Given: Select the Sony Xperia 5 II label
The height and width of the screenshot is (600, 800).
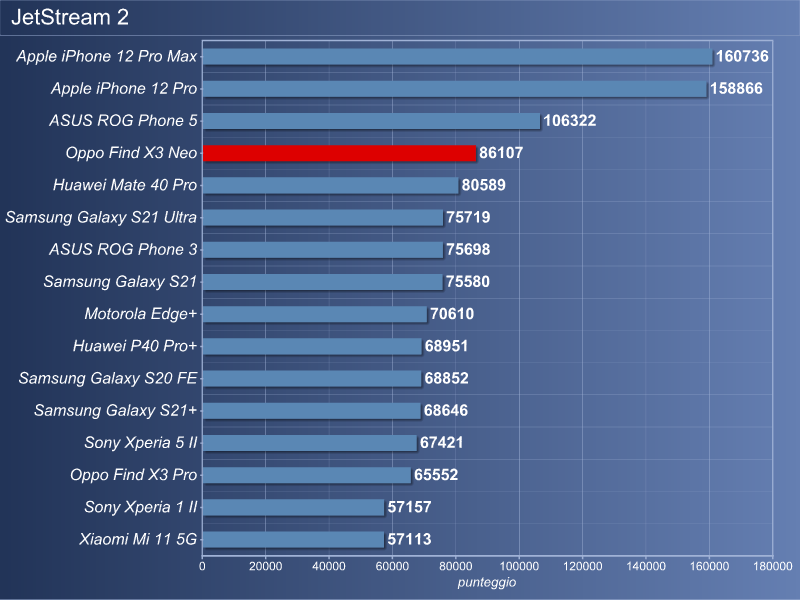Looking at the screenshot, I should [x=141, y=442].
